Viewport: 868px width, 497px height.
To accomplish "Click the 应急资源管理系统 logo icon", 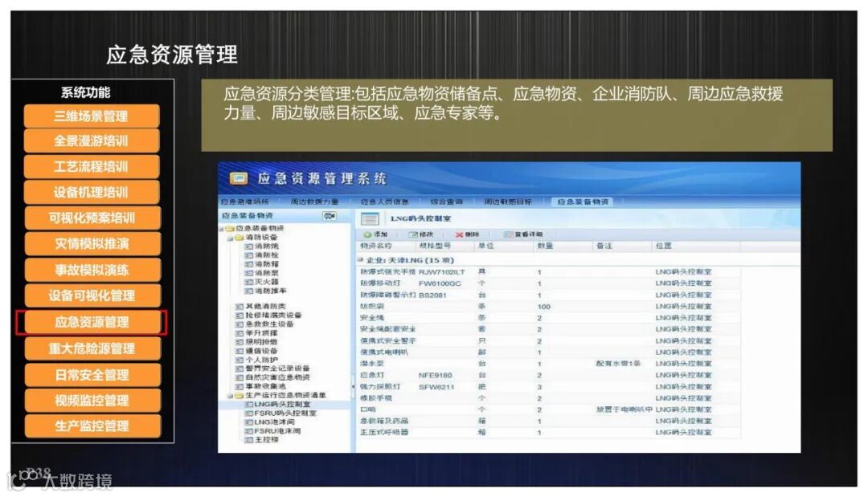I will 239,178.
